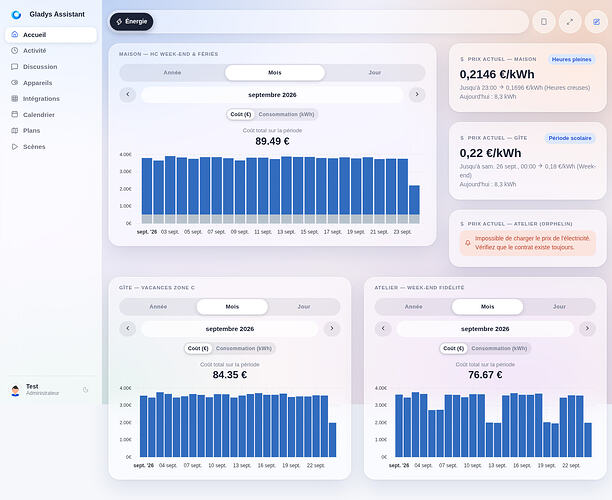The image size is (612, 500).
Task: Select the Énergie dashboard tab
Action: point(132,21)
